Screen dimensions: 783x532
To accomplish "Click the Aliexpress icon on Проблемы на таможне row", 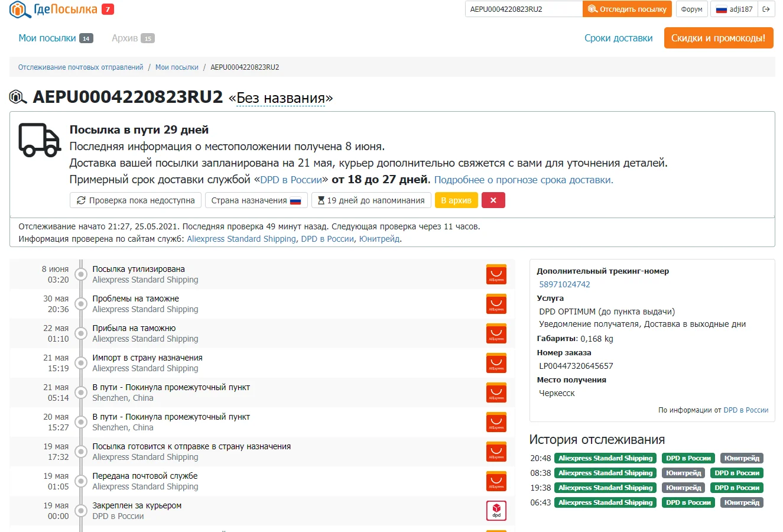I will pos(496,304).
